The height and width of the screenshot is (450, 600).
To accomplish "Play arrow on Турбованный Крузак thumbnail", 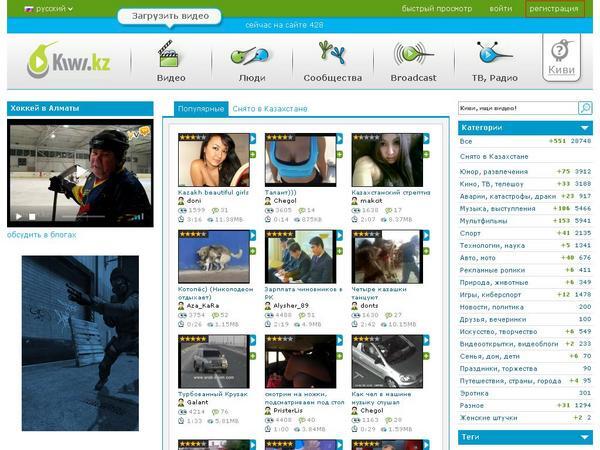I will (x=253, y=340).
